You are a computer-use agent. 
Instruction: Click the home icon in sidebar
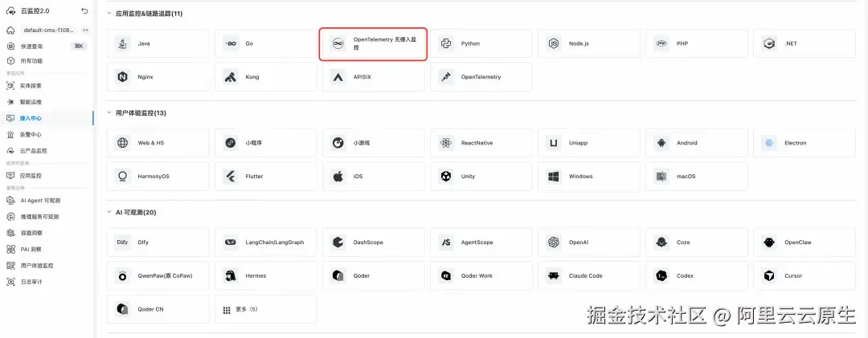point(10,30)
